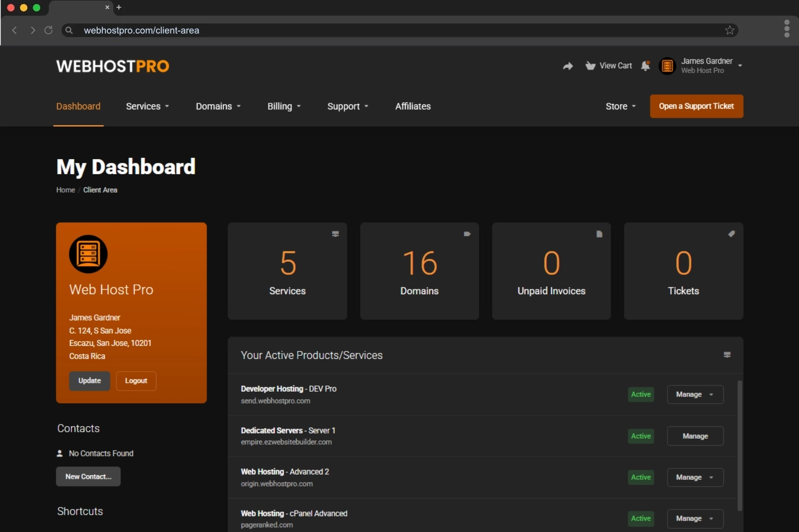Image resolution: width=799 pixels, height=532 pixels.
Task: Click the Web Hosting - Advanced 2 service
Action: tap(285, 471)
